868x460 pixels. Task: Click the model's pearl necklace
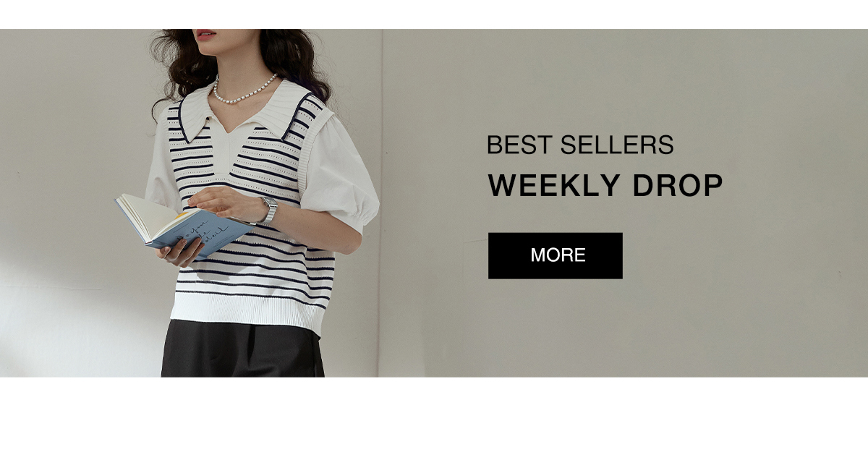coord(244,92)
